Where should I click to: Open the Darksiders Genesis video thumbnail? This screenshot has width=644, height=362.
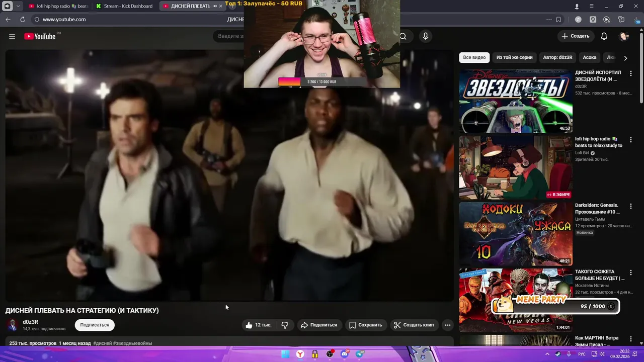(x=516, y=234)
